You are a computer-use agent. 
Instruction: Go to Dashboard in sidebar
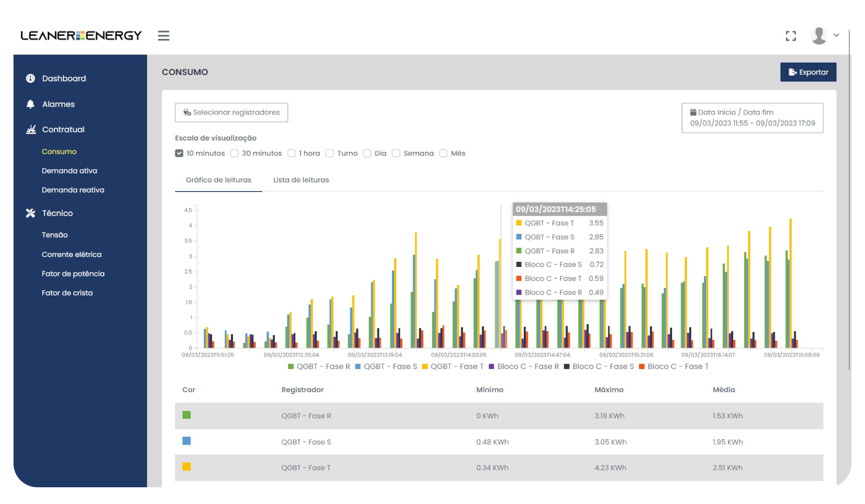pos(64,78)
